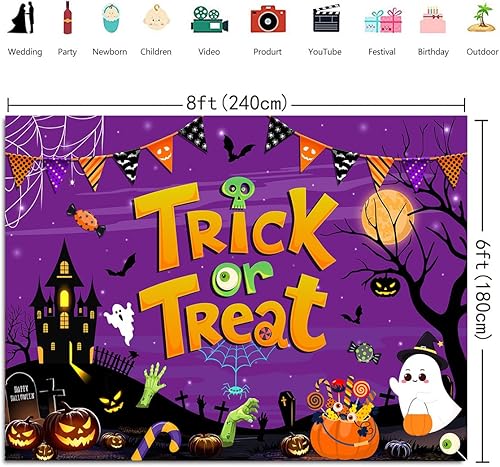The height and width of the screenshot is (467, 500).
Task: Click the haunted castle on backdrop
Action: click(x=65, y=303)
